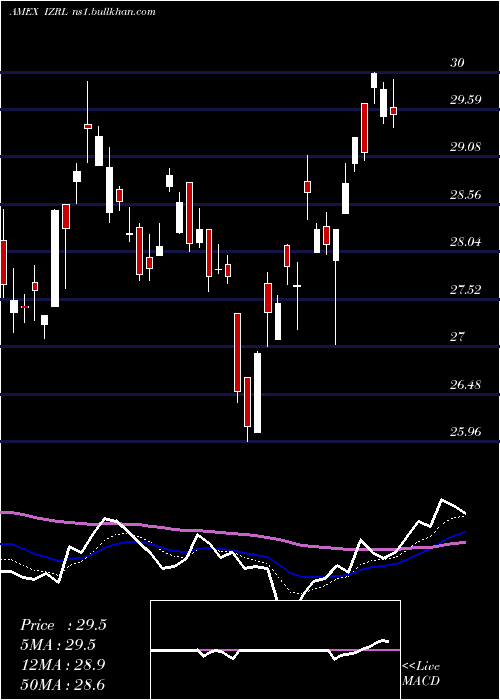Click the 28.04 price axis label
The width and height of the screenshot is (500, 700).
tap(466, 242)
